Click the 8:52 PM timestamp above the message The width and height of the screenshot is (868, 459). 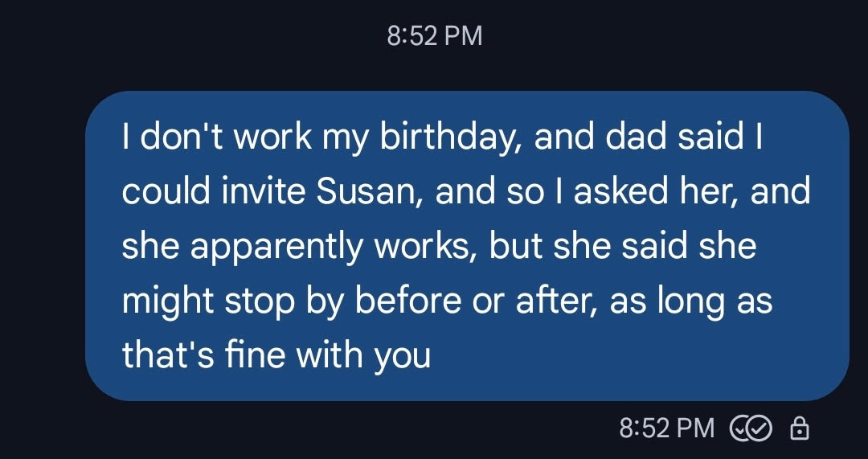[434, 36]
